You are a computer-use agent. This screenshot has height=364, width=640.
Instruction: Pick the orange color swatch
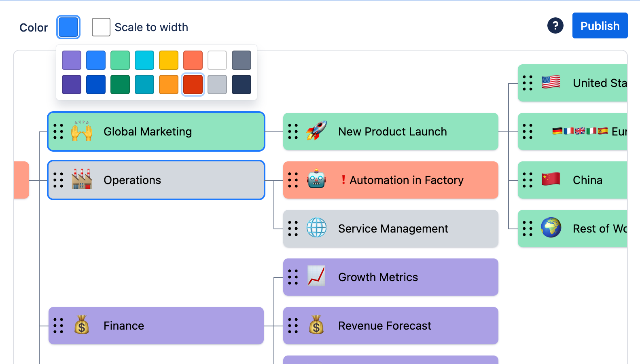pos(169,85)
